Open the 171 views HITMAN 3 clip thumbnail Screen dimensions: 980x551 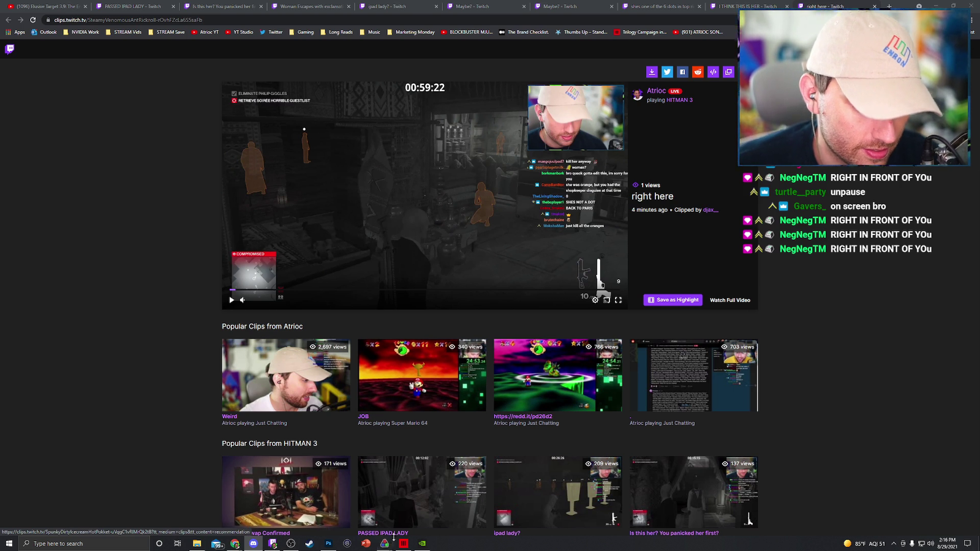[286, 492]
